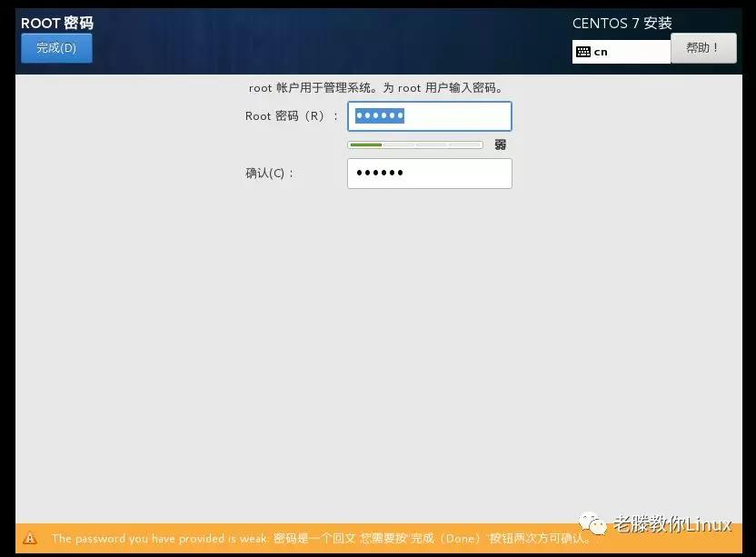This screenshot has height=557, width=756.
Task: Click the Root 密码(R) field label
Action: [291, 116]
